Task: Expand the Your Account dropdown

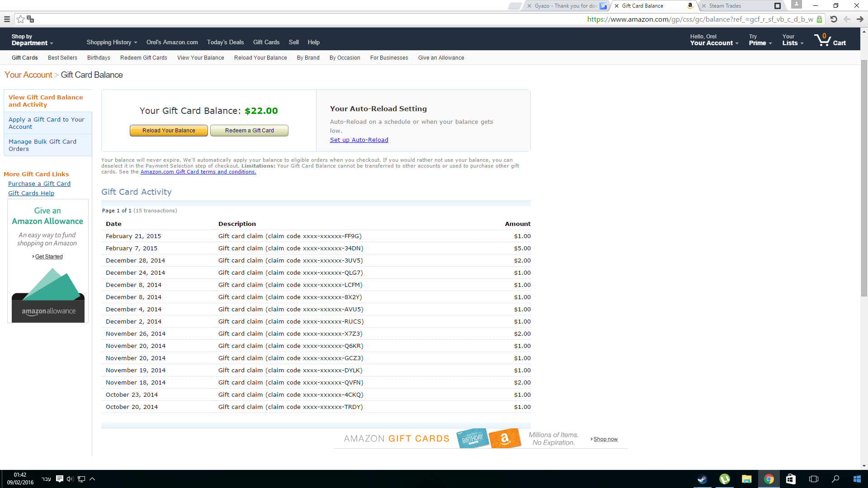Action: coord(714,40)
